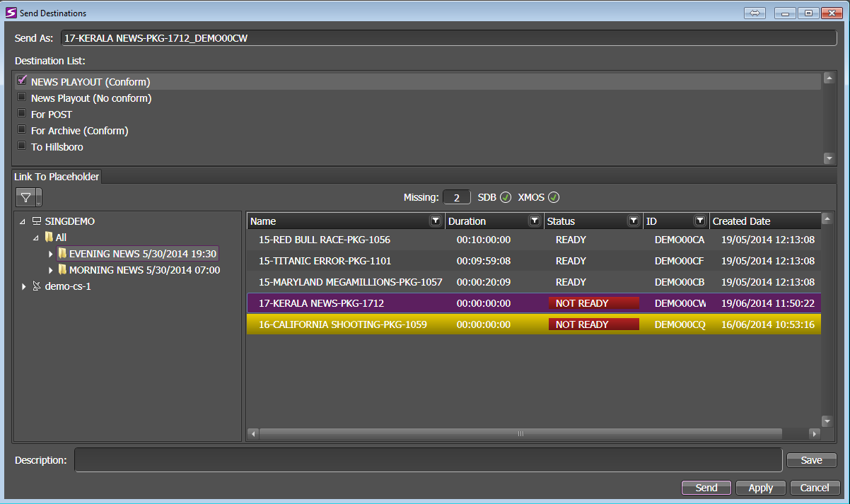Image resolution: width=850 pixels, height=504 pixels.
Task: Open the filter on the Status column
Action: tap(633, 221)
